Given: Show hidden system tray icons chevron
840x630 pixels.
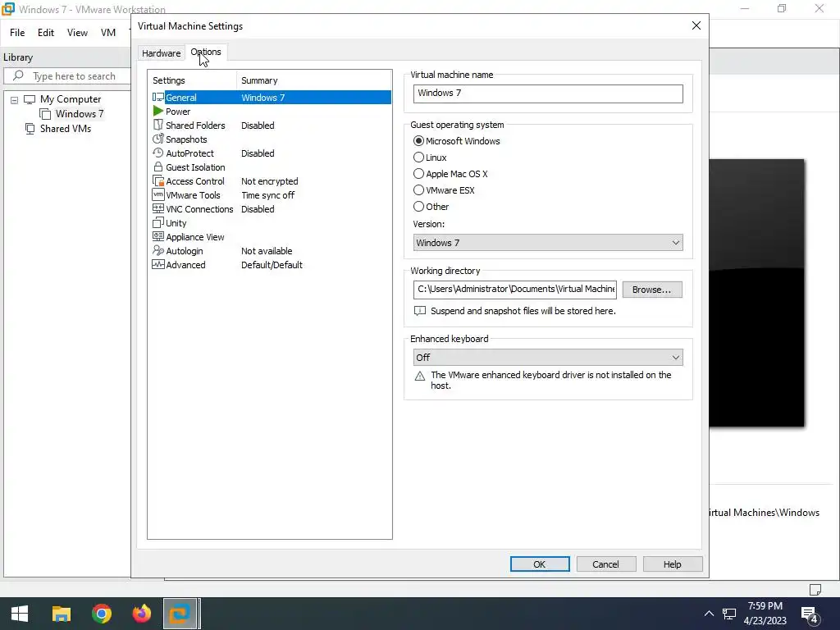Looking at the screenshot, I should tap(709, 614).
